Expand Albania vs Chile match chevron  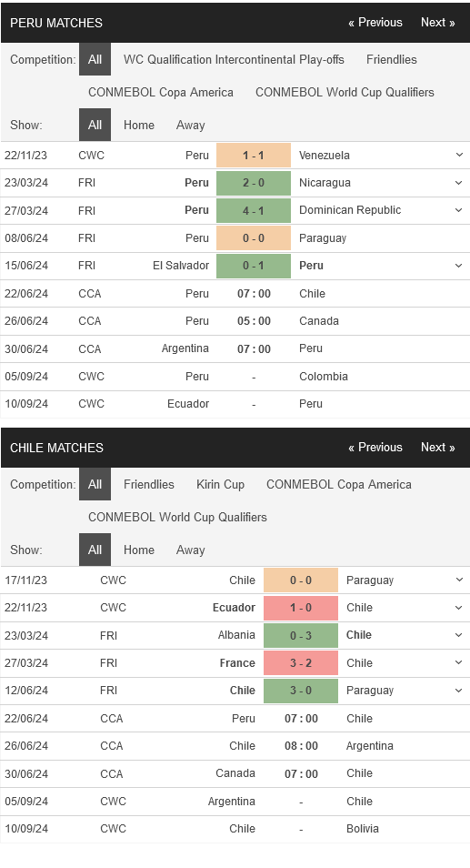[x=459, y=635]
